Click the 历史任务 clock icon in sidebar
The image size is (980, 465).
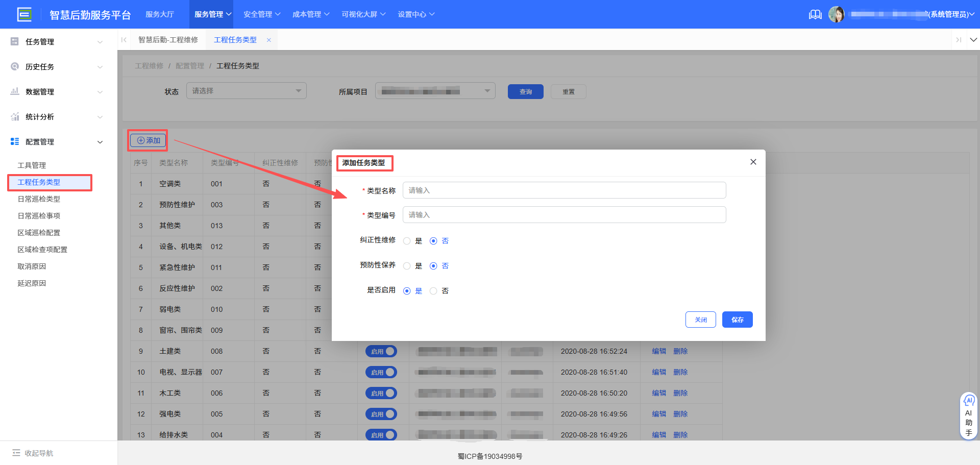pyautogui.click(x=14, y=66)
